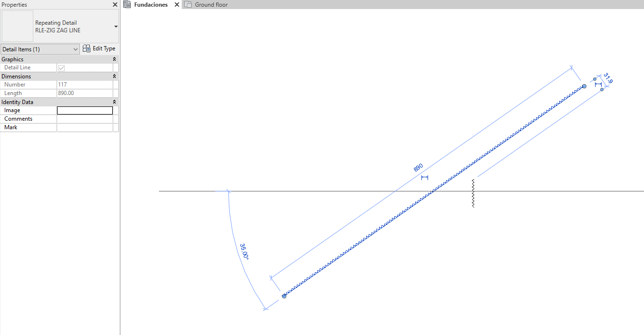Click the blue endpoint grip at the line's upper end
Screen dimensions: 644x335
(x=584, y=86)
